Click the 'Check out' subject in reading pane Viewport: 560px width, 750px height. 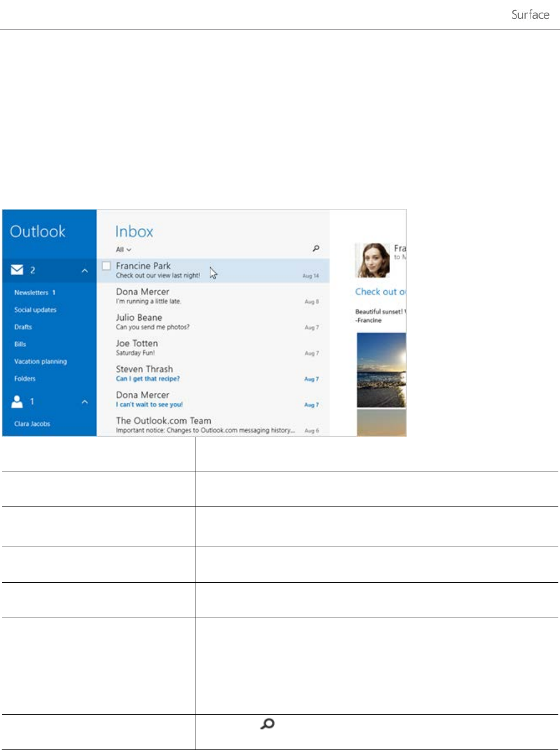pos(381,291)
